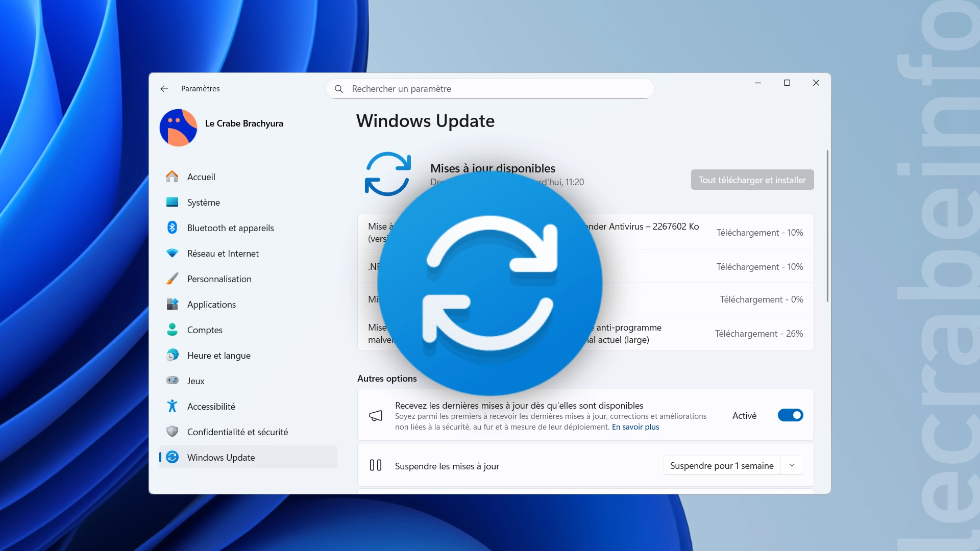Click the Confidentialité et sécurité shield icon
The width and height of the screenshot is (980, 551).
172,432
